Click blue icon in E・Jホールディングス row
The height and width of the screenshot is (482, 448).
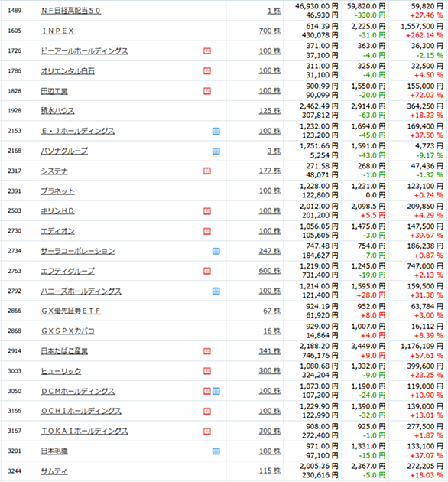pyautogui.click(x=216, y=132)
